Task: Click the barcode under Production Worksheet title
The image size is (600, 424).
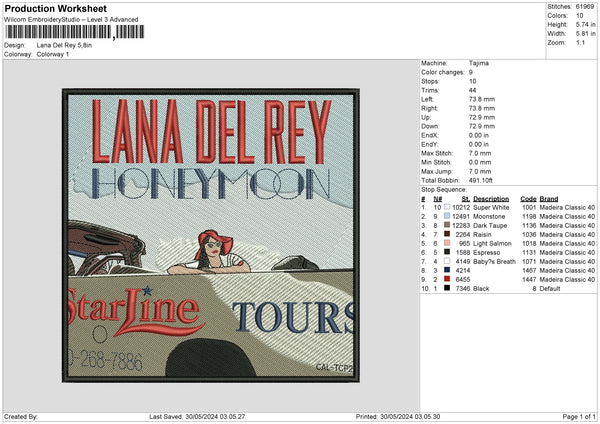Action: pos(75,32)
